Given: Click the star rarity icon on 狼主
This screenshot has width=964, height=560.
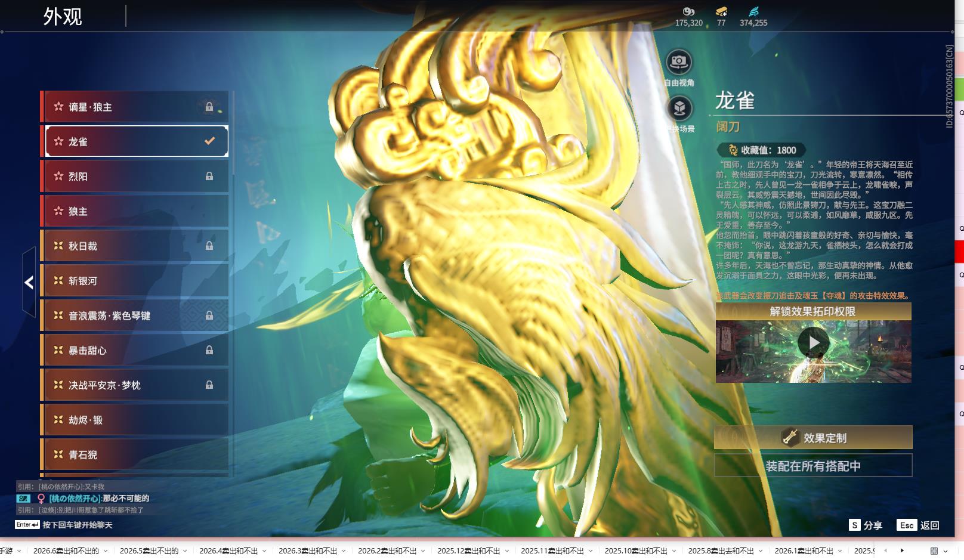Looking at the screenshot, I should click(x=58, y=211).
